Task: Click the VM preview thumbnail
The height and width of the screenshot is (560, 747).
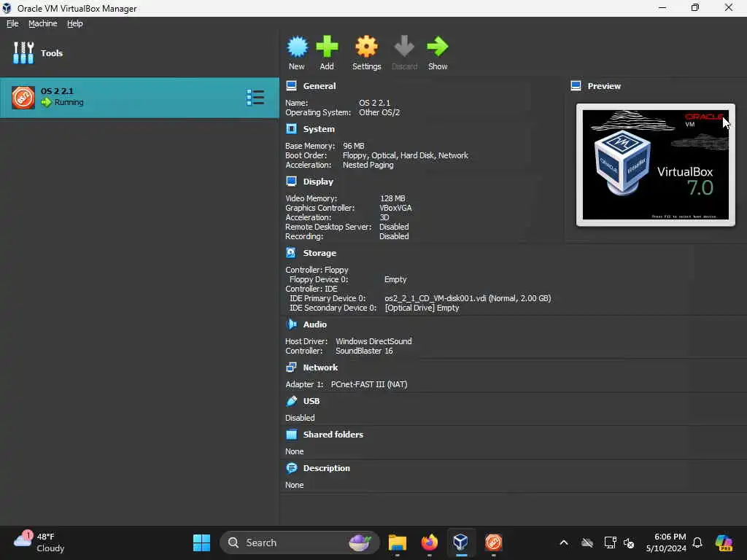Action: (656, 165)
